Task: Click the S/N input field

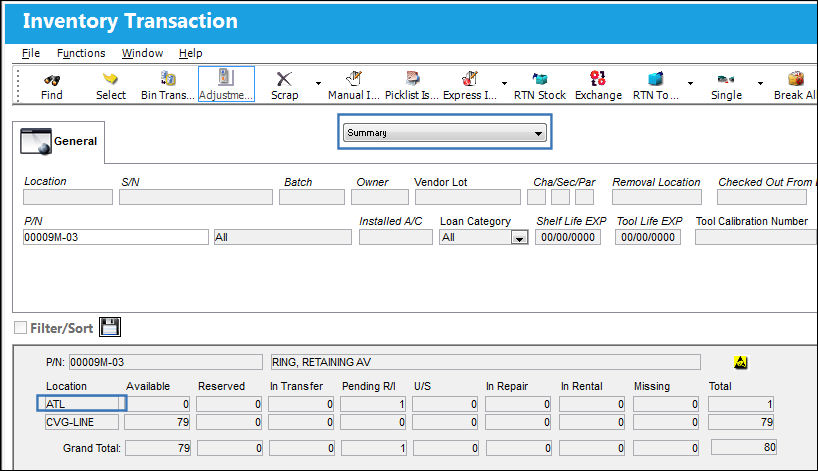Action: (x=196, y=197)
